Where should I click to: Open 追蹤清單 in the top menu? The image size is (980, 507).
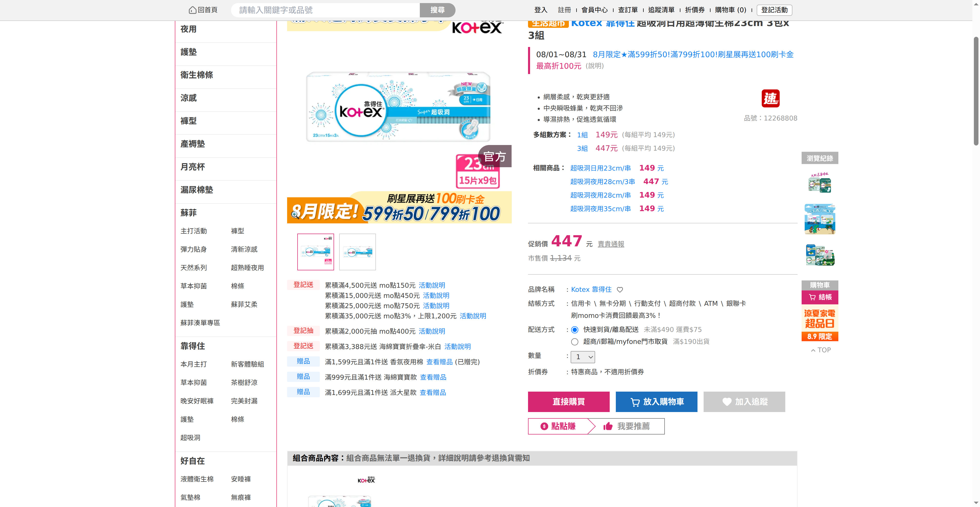pyautogui.click(x=661, y=10)
